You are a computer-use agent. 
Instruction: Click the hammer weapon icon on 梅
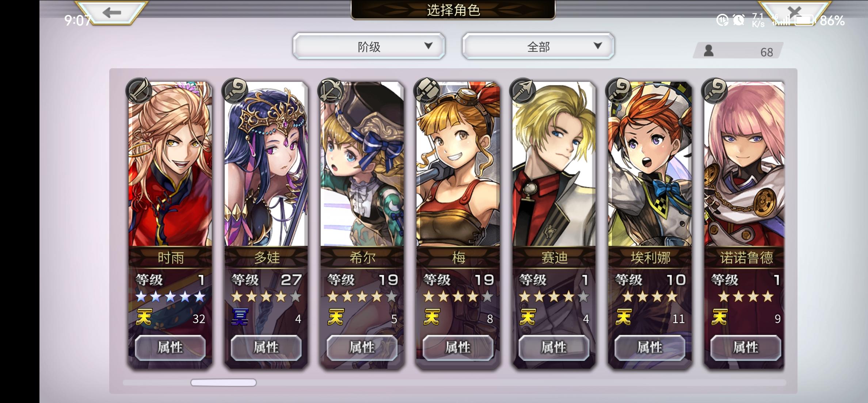[427, 91]
